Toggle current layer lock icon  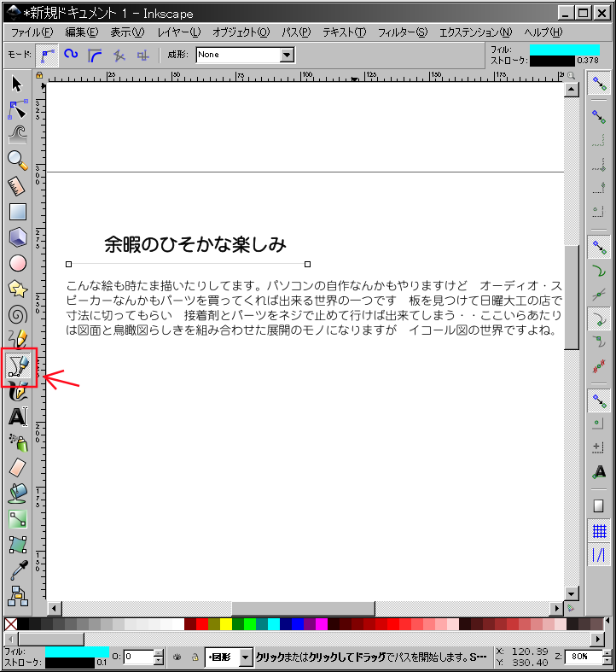(x=195, y=657)
